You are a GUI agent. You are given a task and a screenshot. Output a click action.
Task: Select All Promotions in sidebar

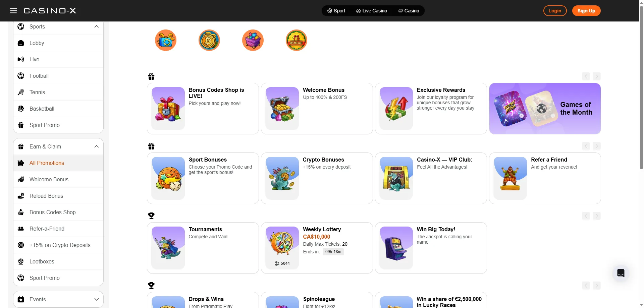pos(58,163)
